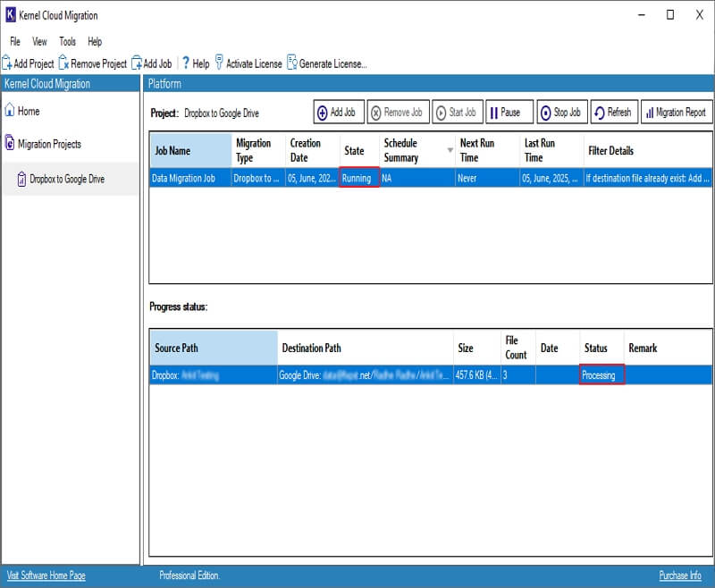Image resolution: width=715 pixels, height=588 pixels.
Task: Click the Dropbox to Google Drive project icon
Action: pos(21,179)
